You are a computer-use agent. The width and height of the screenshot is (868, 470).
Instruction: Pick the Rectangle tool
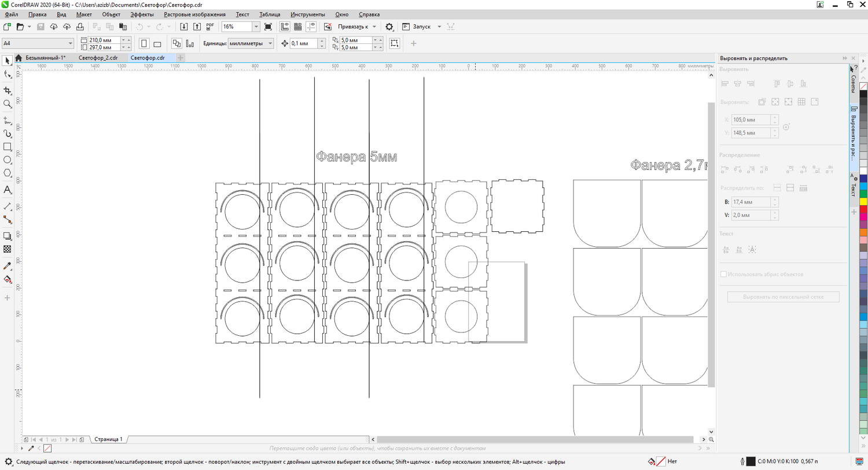pos(8,147)
